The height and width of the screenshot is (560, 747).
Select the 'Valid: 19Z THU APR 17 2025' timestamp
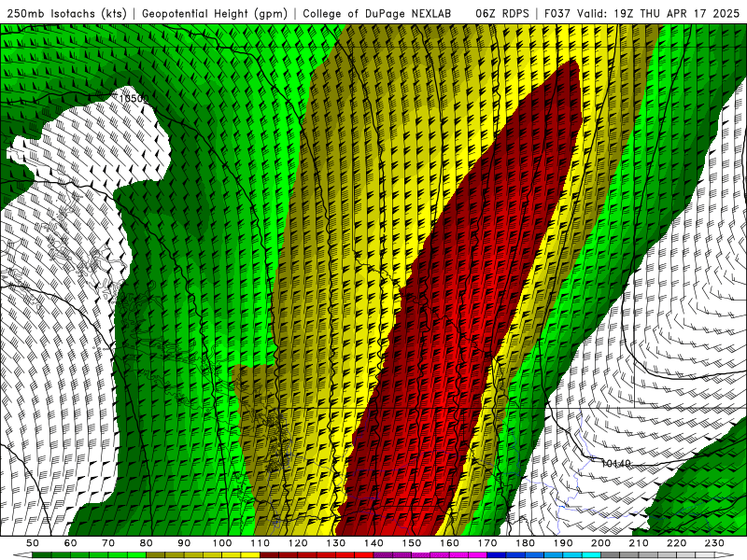point(659,14)
